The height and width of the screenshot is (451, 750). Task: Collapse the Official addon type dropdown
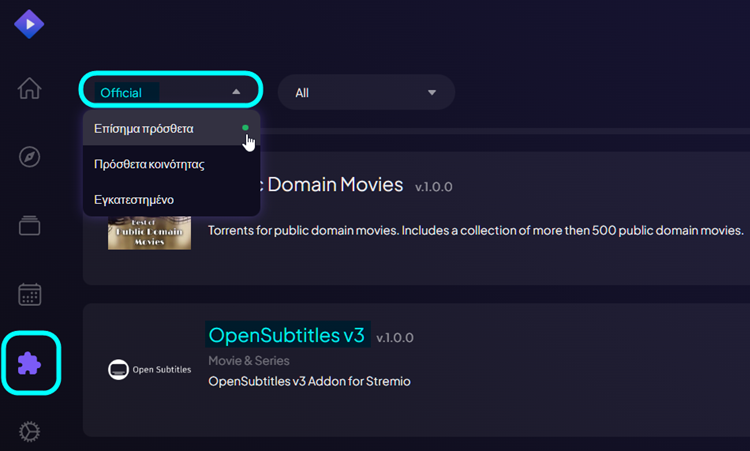pyautogui.click(x=170, y=92)
